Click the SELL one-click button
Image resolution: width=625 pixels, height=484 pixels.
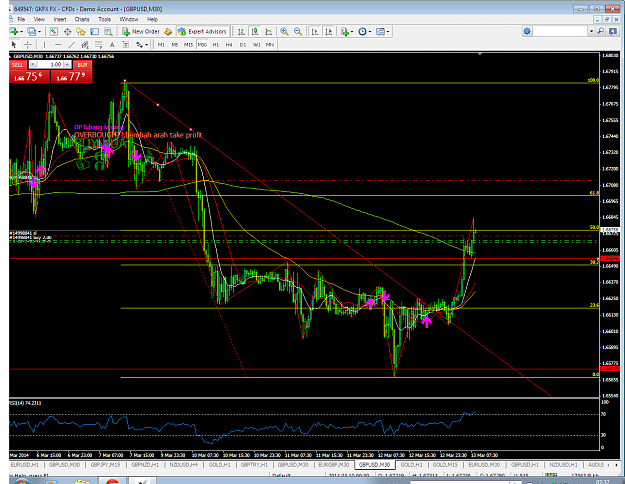(x=18, y=65)
